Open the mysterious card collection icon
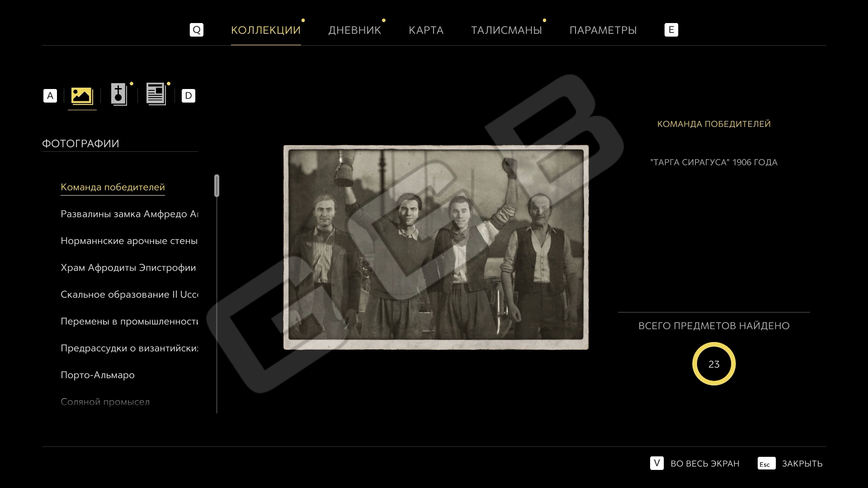Screen dimensions: 868x488 tap(119, 94)
